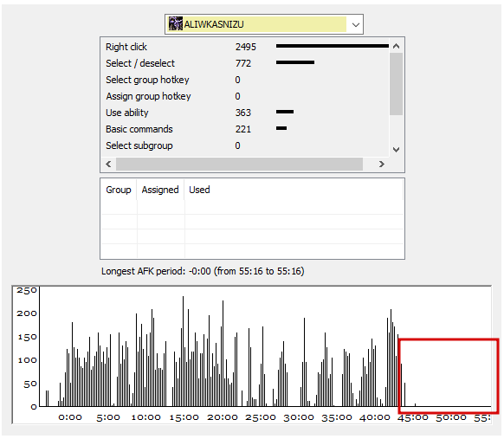Click the 200 label on chart vertical axis
Image resolution: width=504 pixels, height=439 pixels.
(x=27, y=313)
